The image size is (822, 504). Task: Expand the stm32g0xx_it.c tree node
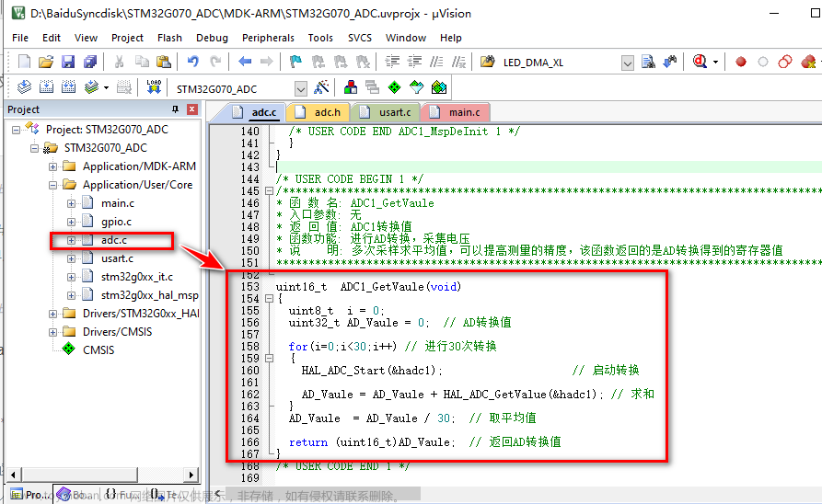(71, 277)
